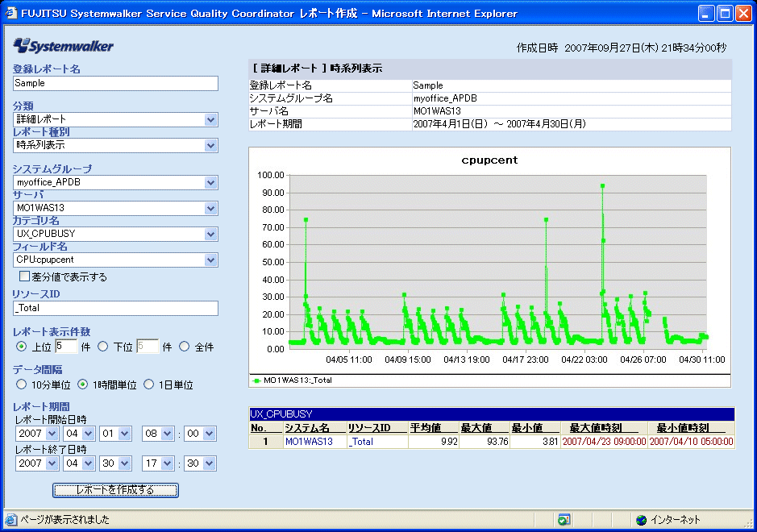
Task: Open the report end day dropdown showing 30
Action: point(115,463)
